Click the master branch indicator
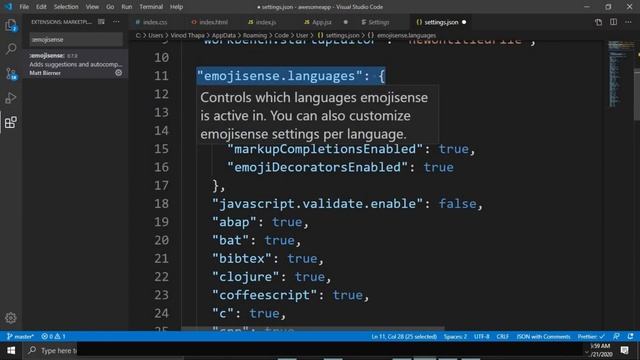The image size is (640, 360). [x=20, y=337]
